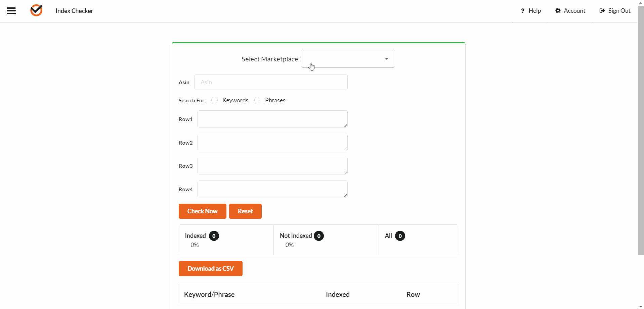Click into the Row1 text area
This screenshot has width=644, height=309.
coord(272,119)
